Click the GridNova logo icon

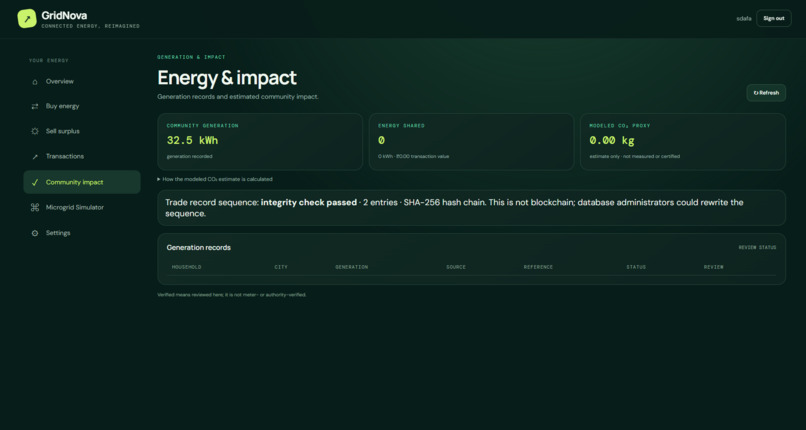tap(27, 18)
